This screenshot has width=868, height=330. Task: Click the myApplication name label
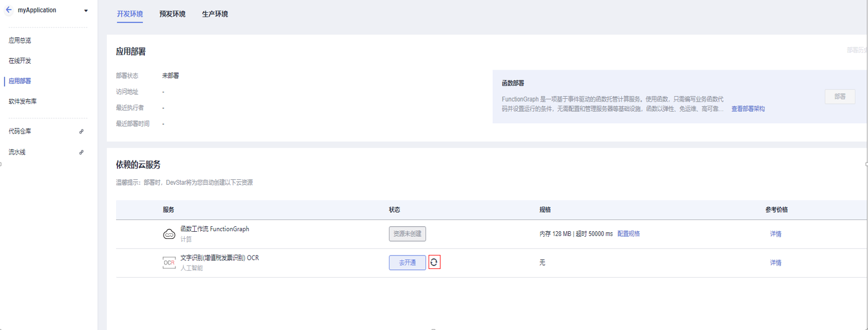(x=37, y=10)
